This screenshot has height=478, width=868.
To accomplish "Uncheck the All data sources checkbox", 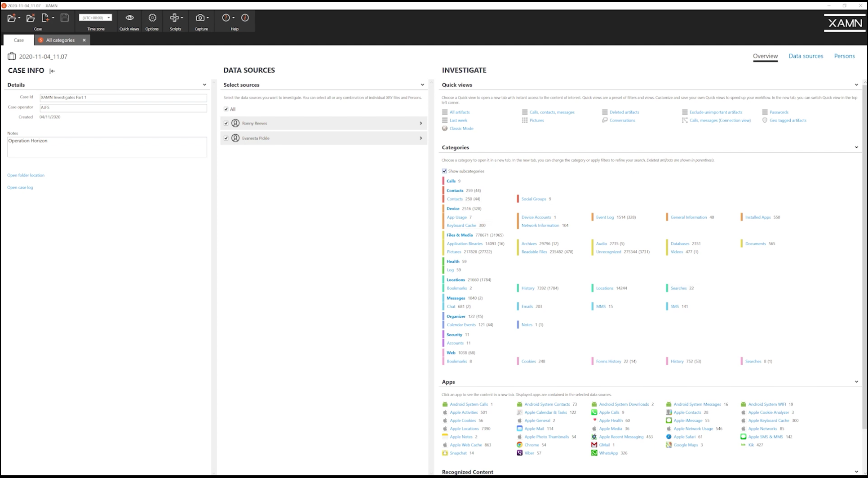I will pos(226,109).
